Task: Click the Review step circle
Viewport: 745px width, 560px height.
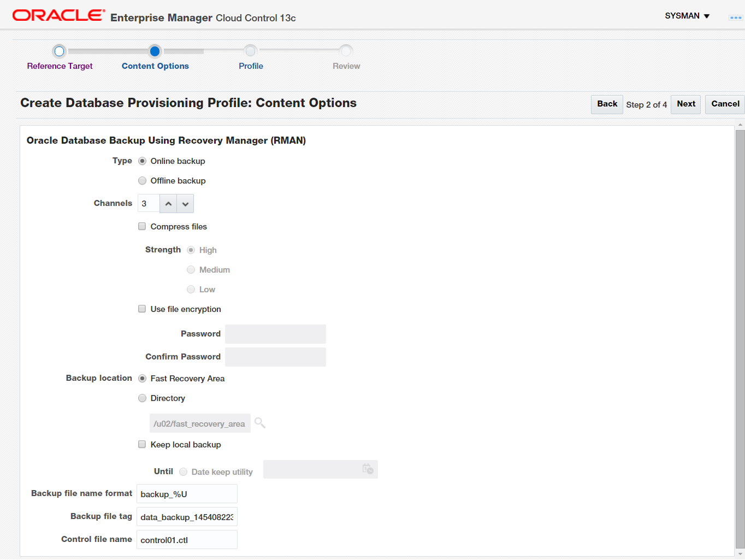Action: 346,51
